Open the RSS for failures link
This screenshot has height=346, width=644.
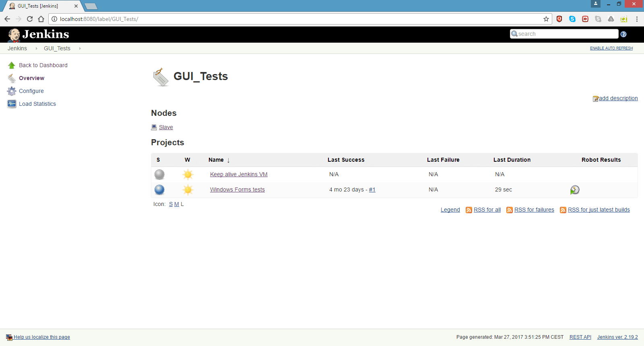(x=534, y=210)
